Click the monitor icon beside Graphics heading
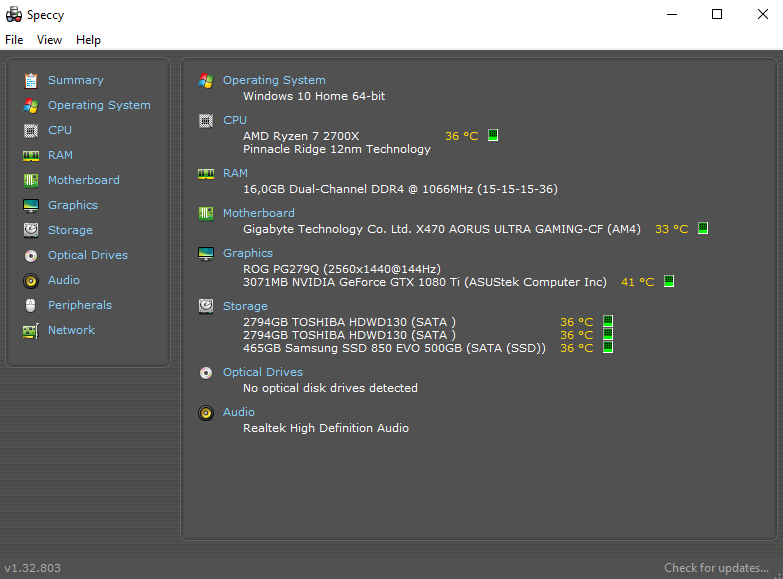This screenshot has width=783, height=579. 206,253
